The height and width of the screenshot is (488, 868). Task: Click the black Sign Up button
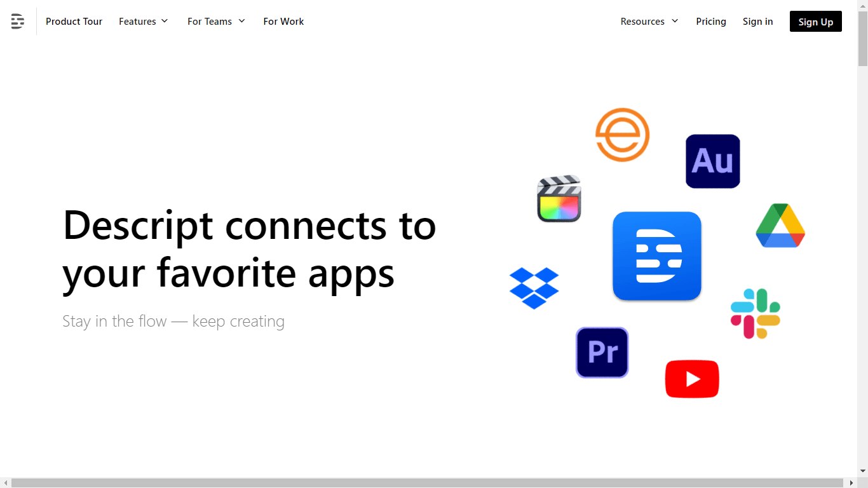(816, 22)
